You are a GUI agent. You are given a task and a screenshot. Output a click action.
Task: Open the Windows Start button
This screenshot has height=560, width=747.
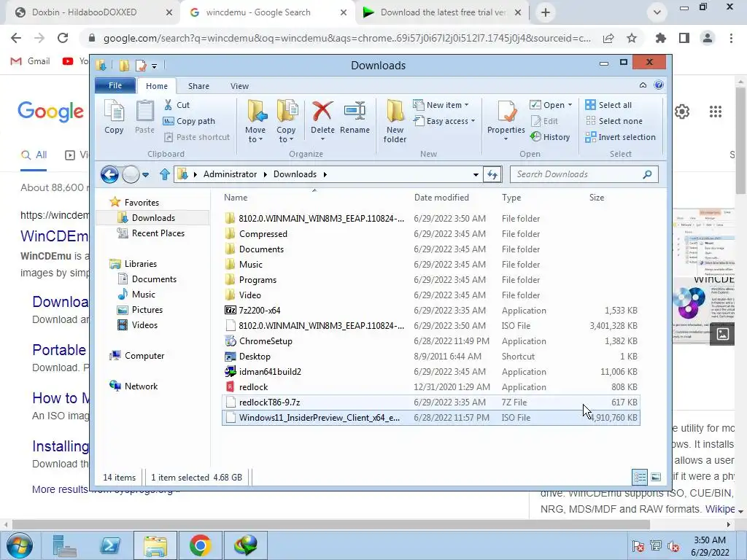18,545
